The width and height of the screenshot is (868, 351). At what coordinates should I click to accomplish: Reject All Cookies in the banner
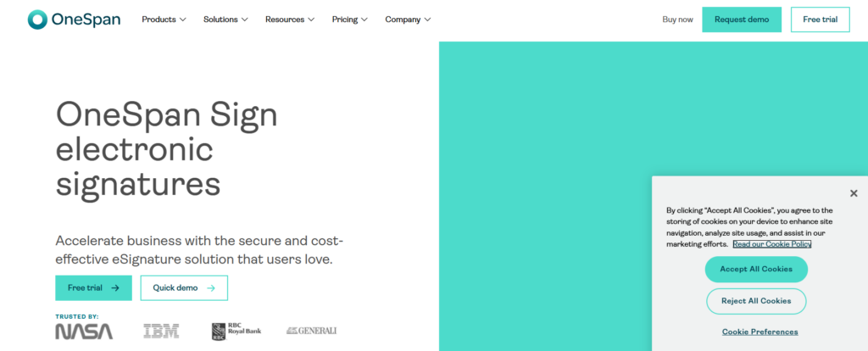(x=756, y=301)
